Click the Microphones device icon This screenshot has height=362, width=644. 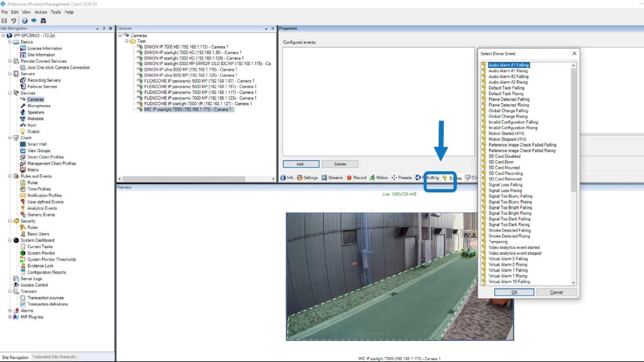click(23, 106)
